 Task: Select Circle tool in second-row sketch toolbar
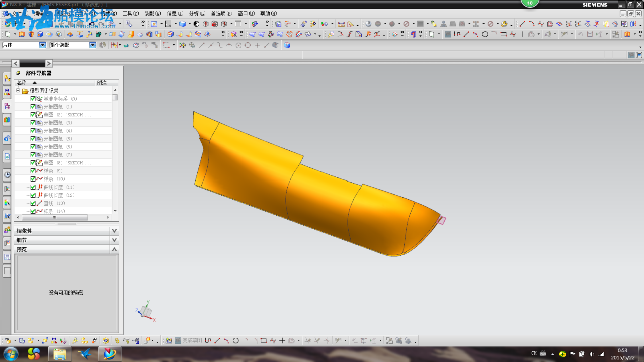[485, 34]
